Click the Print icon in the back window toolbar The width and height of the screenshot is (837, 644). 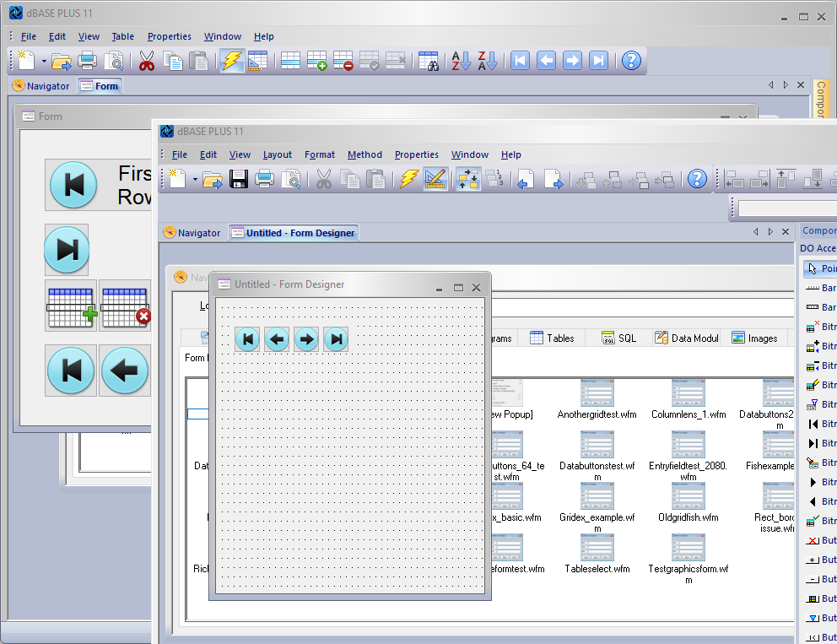[x=87, y=61]
